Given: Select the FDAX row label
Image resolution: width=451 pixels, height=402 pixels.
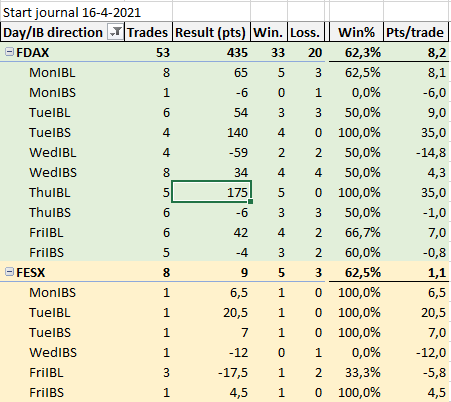Looking at the screenshot, I should pos(33,52).
